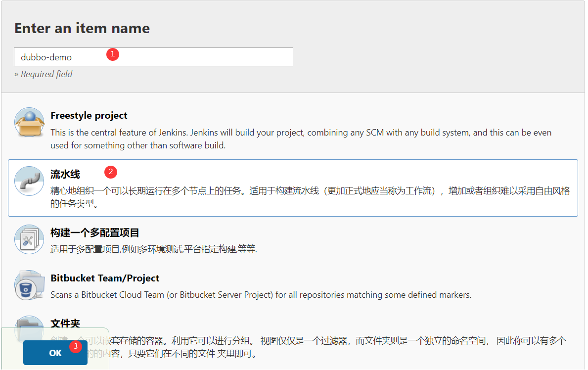Select the 流水线 item type title
This screenshot has width=588, height=370.
[x=65, y=175]
